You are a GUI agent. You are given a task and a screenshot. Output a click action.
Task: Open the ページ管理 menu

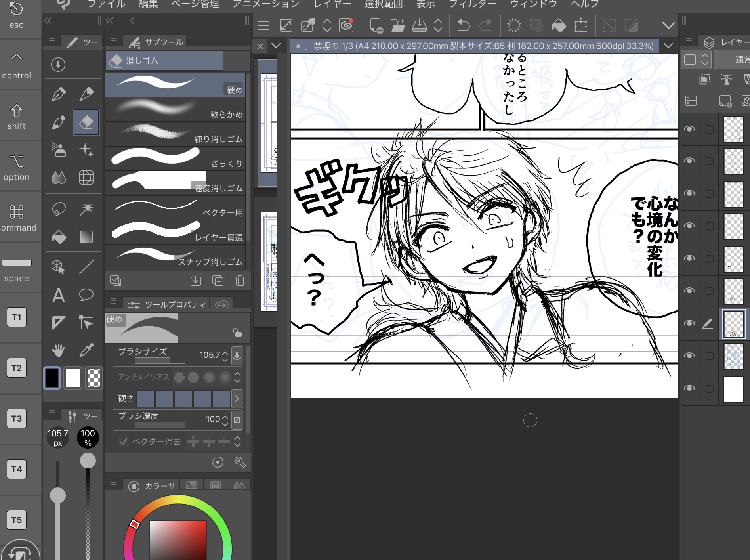pos(195,4)
